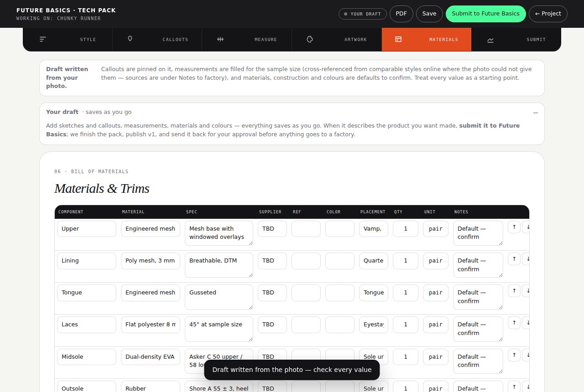584x392 pixels.
Task: Move the Tongue row up
Action: [x=514, y=290]
